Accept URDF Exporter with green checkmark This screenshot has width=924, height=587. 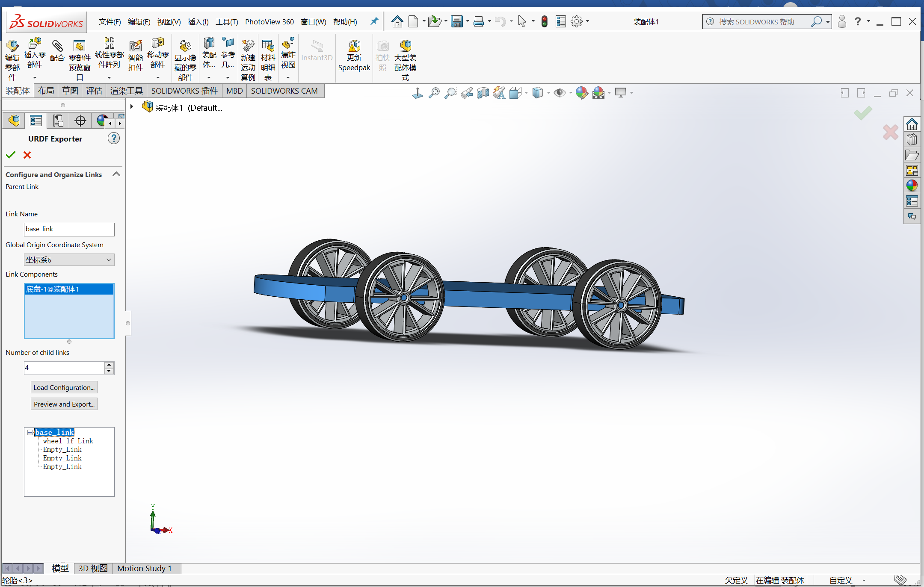tap(11, 155)
